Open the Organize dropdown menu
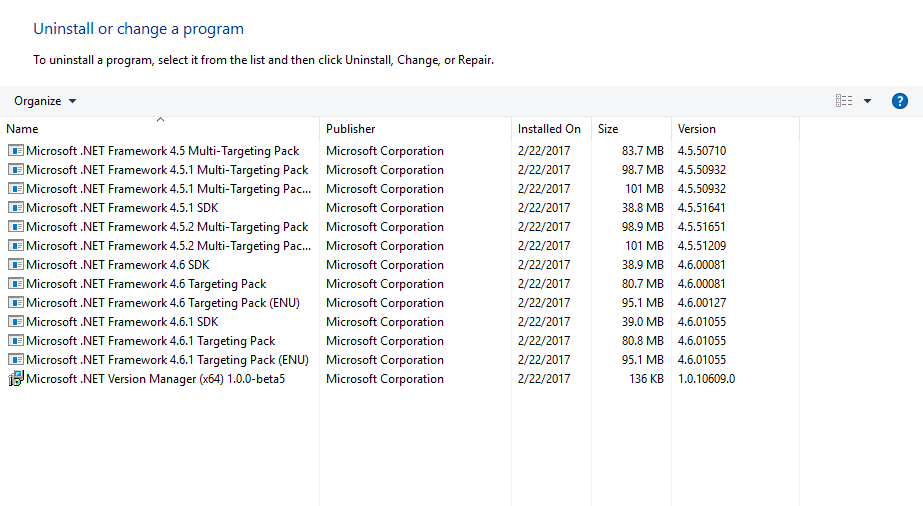The height and width of the screenshot is (506, 923). [45, 101]
